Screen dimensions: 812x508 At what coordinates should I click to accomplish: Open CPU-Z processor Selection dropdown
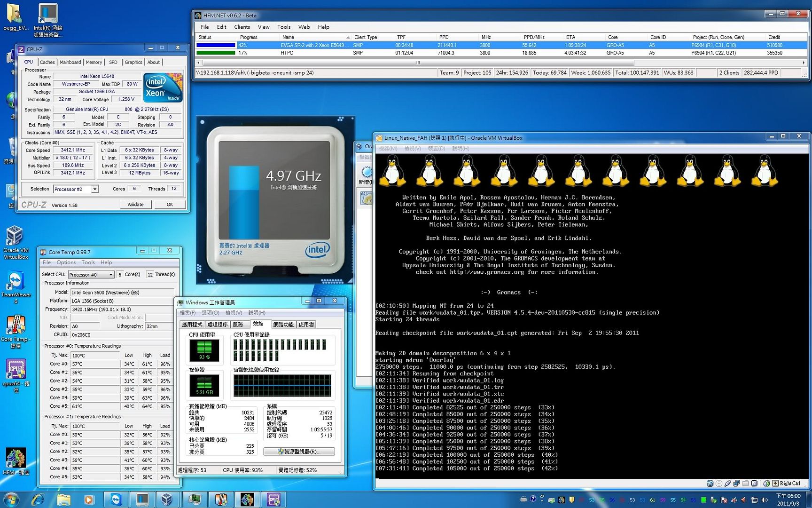(x=94, y=189)
